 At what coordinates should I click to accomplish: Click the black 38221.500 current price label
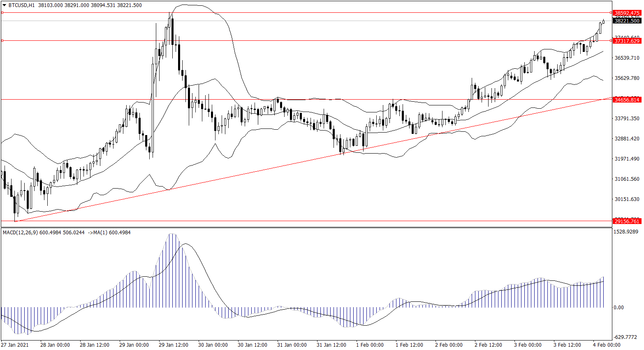tap(627, 21)
